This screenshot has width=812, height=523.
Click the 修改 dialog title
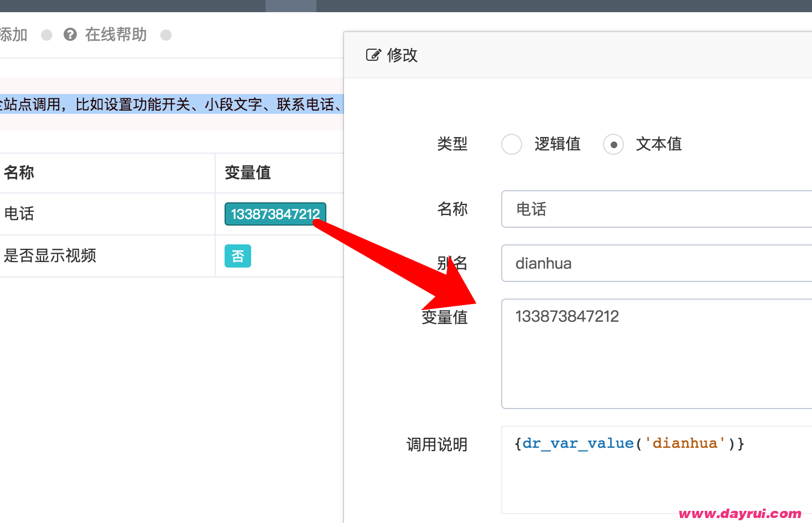point(402,55)
